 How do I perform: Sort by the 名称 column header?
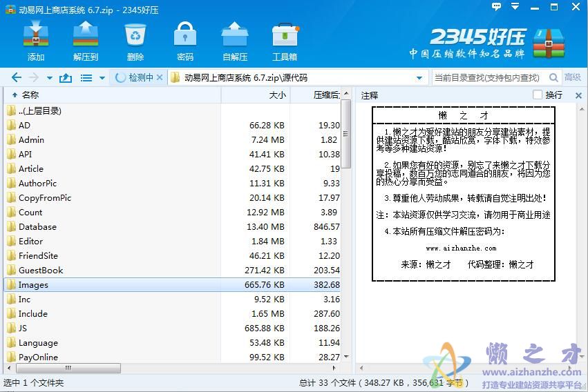click(x=113, y=95)
